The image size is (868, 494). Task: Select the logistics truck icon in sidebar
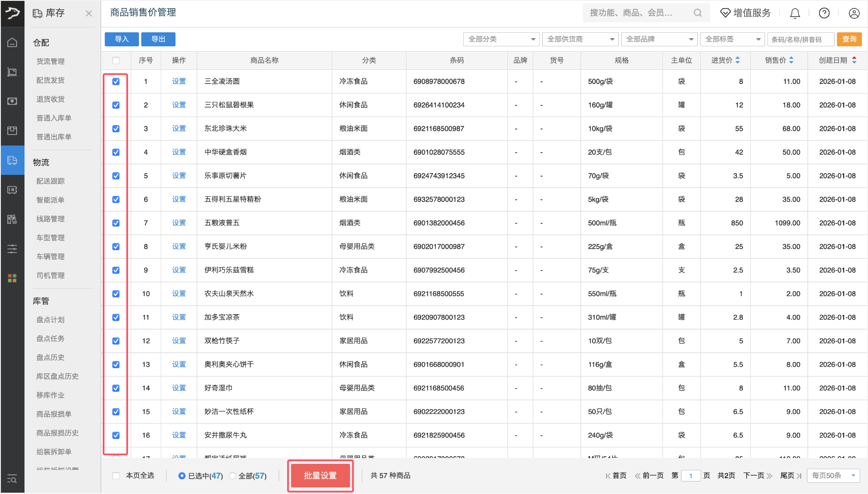pos(12,160)
